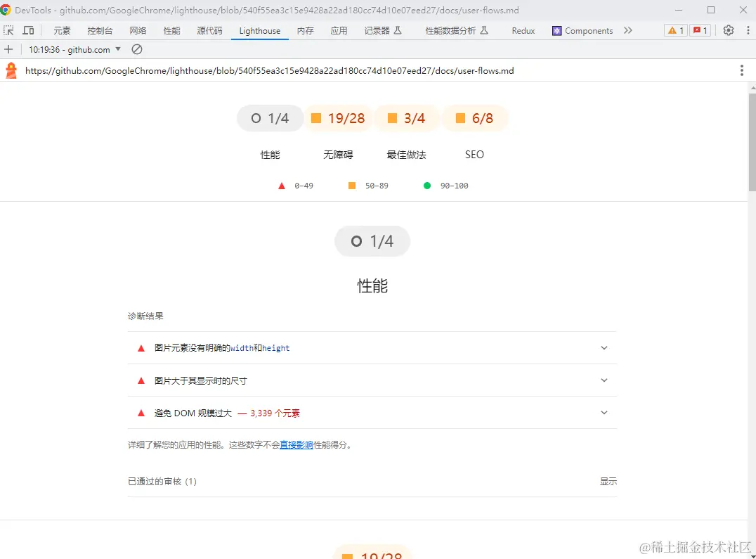Expand the 图片元素没有明确的width和height audit
This screenshot has width=756, height=559.
click(372, 348)
